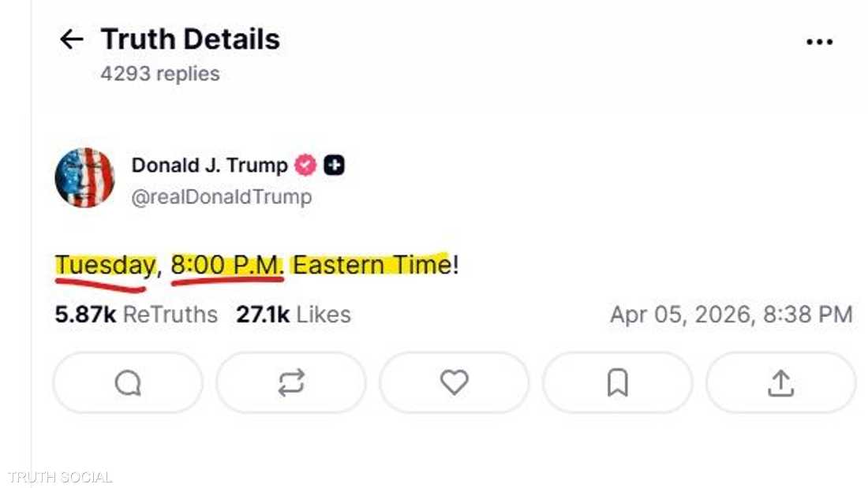View the 27.1k Likes list
The height and width of the screenshot is (488, 868).
(x=293, y=315)
